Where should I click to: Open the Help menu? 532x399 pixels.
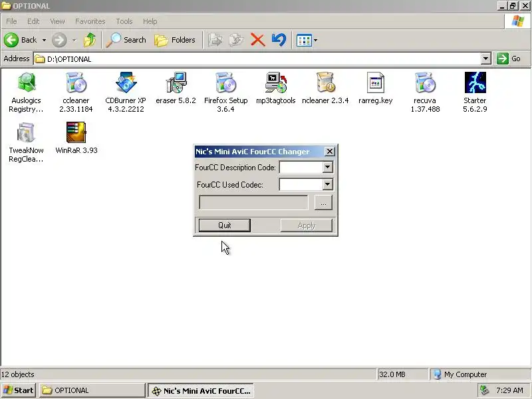[x=150, y=21]
